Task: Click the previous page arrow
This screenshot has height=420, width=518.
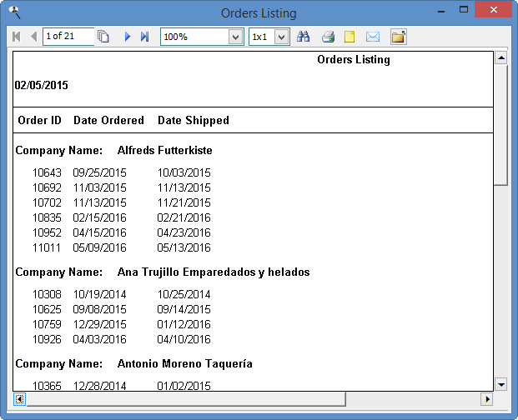Action: tap(33, 37)
